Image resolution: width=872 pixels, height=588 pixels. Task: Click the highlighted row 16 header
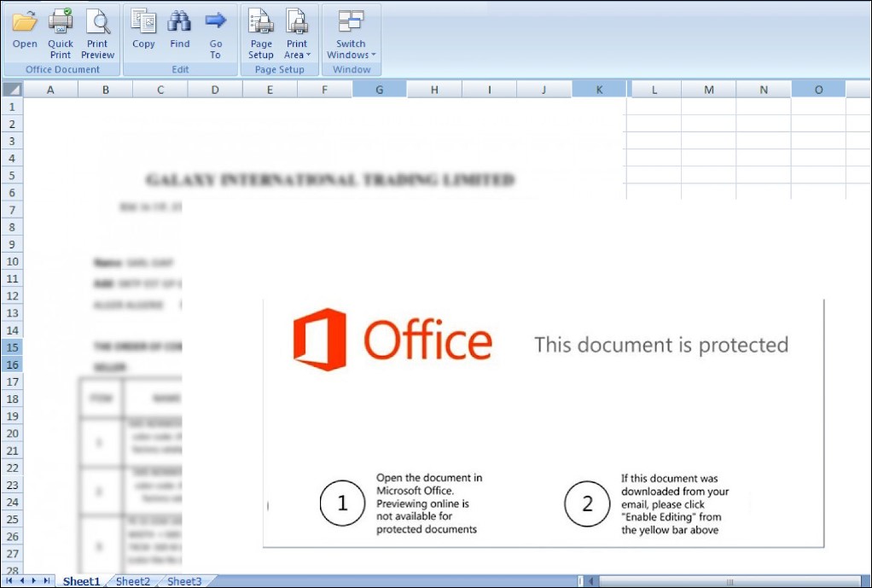click(x=12, y=364)
